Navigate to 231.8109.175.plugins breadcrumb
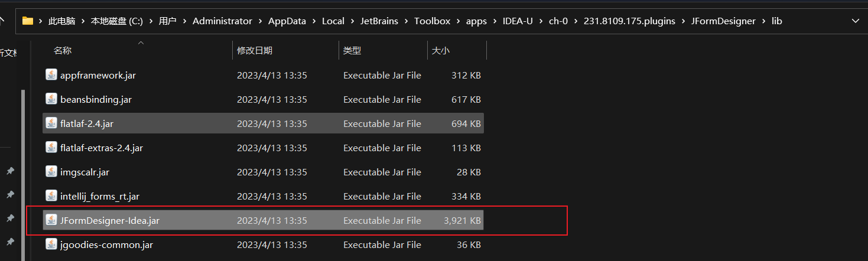This screenshot has height=261, width=868. point(629,21)
